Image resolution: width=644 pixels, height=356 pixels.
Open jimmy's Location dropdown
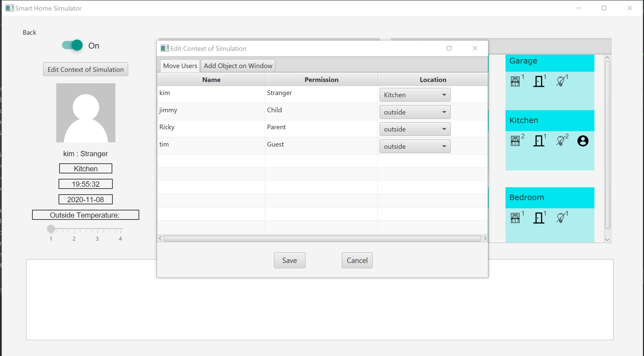click(415, 112)
